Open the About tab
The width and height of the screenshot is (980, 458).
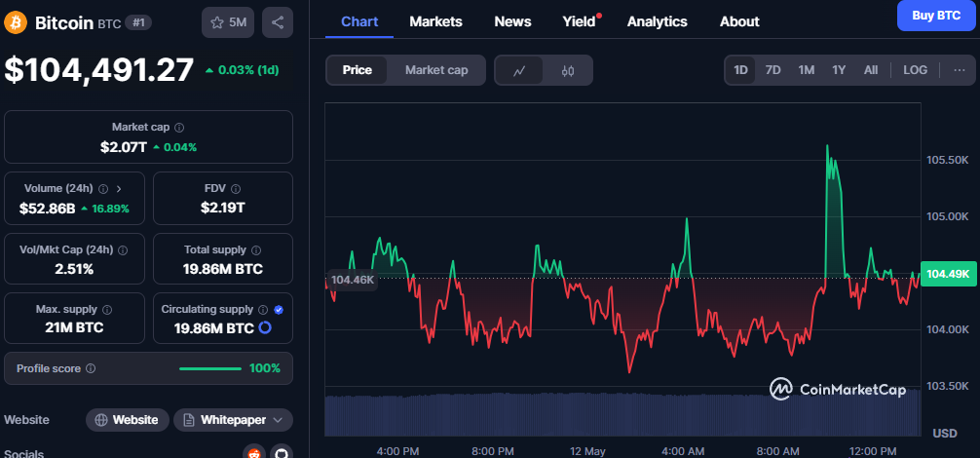739,21
